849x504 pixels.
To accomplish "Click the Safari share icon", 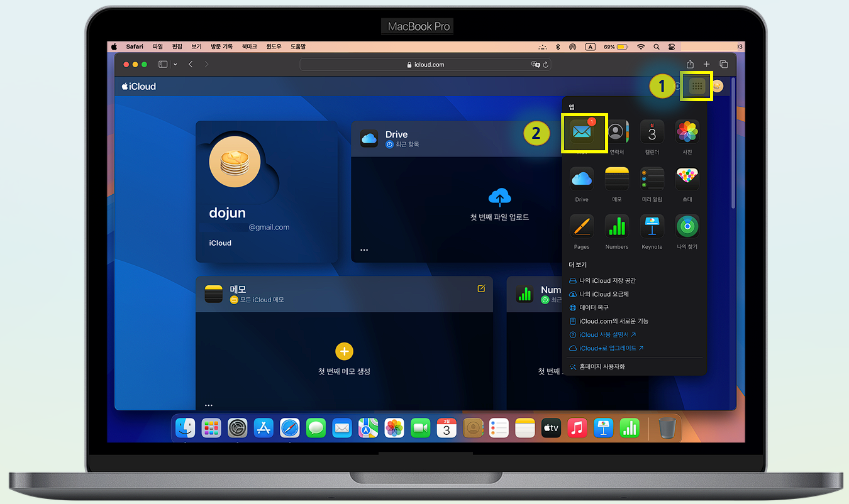I will point(690,64).
